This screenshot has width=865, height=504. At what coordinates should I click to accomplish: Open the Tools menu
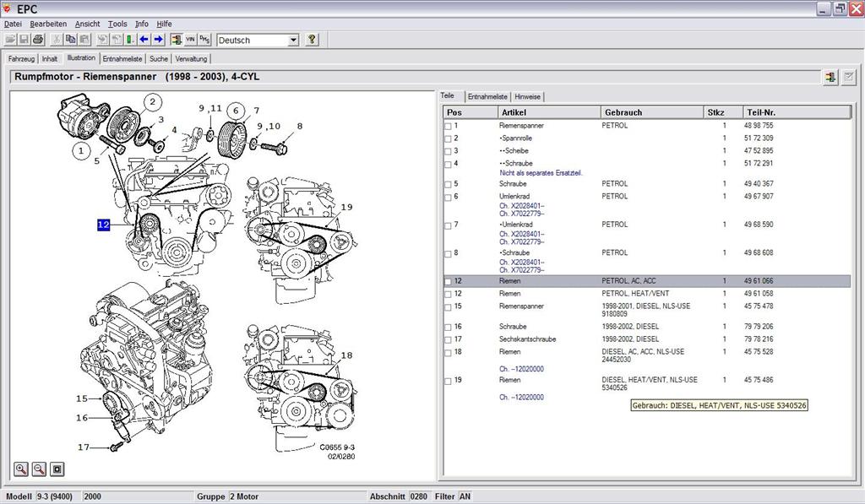117,24
